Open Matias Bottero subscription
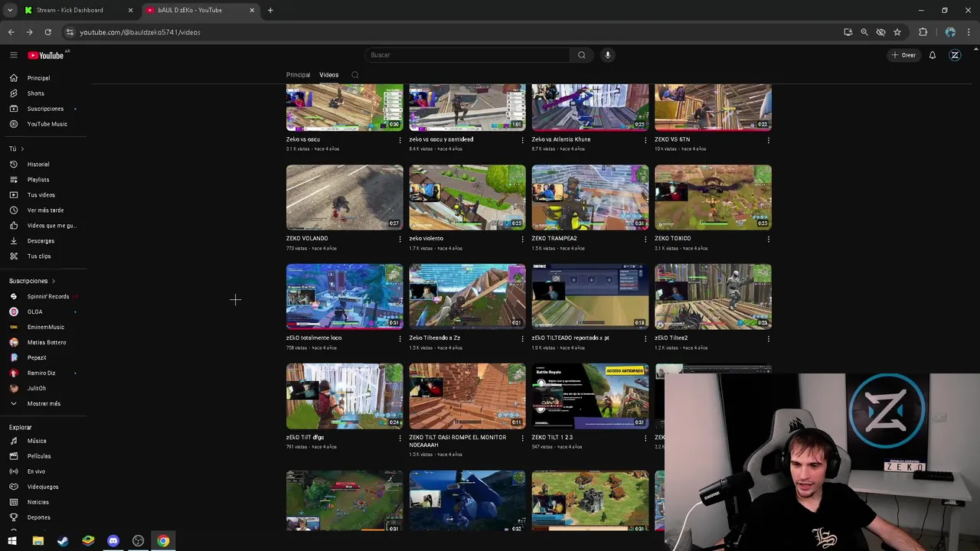 [x=46, y=342]
